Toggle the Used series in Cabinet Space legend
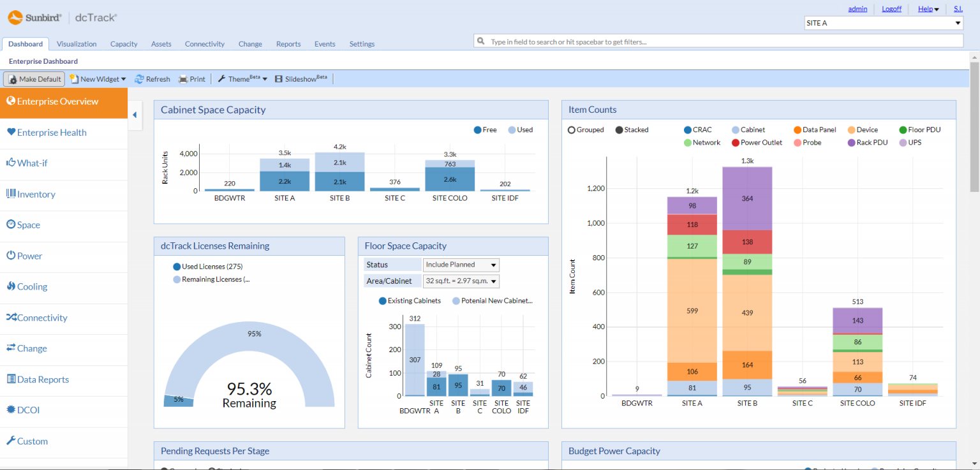 click(520, 130)
